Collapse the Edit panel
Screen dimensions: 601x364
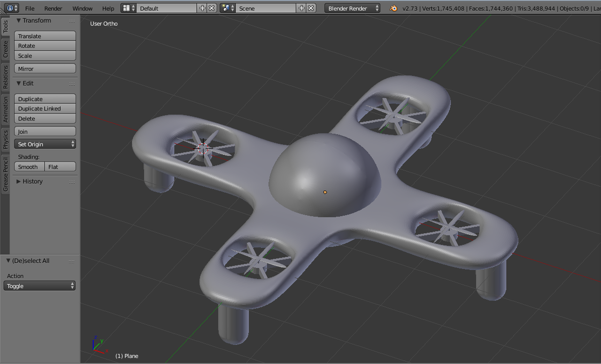pos(19,83)
